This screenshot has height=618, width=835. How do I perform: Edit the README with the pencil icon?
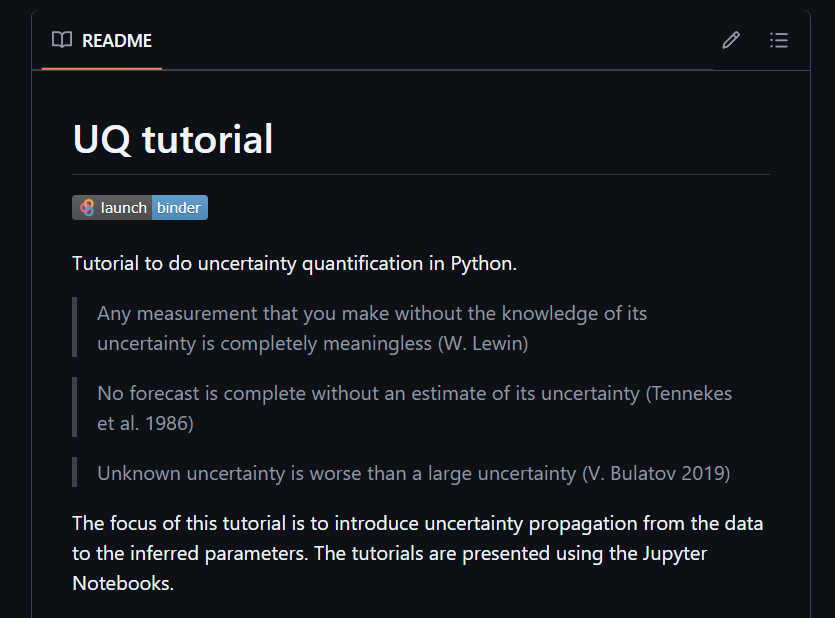tap(731, 41)
